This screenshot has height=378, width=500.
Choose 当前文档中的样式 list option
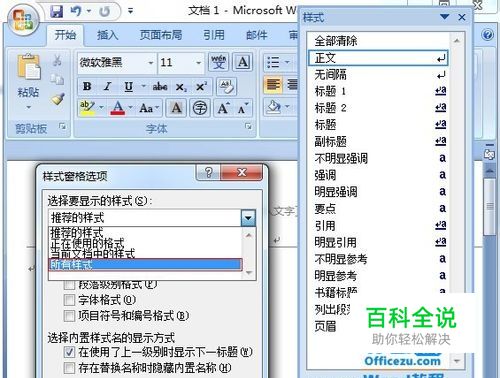point(145,254)
